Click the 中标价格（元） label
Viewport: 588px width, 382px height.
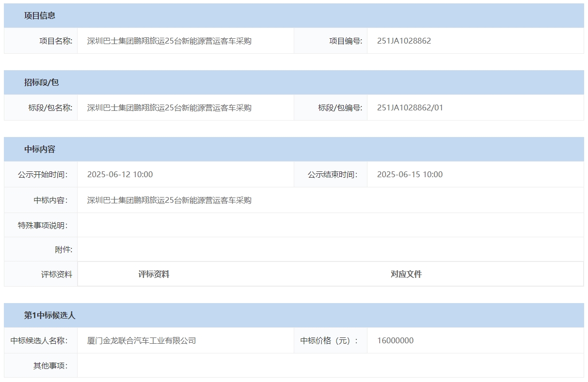[329, 341]
